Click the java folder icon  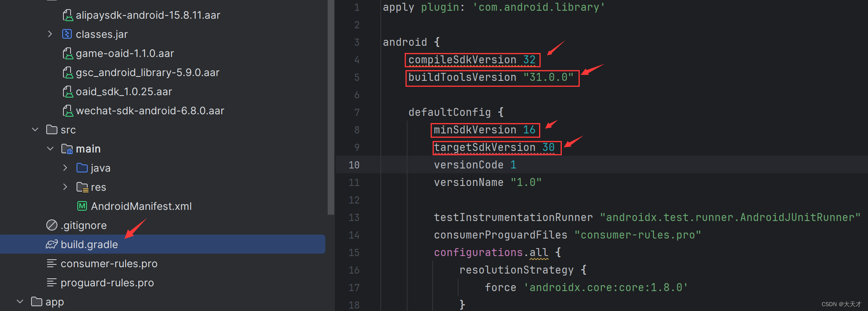(x=82, y=168)
